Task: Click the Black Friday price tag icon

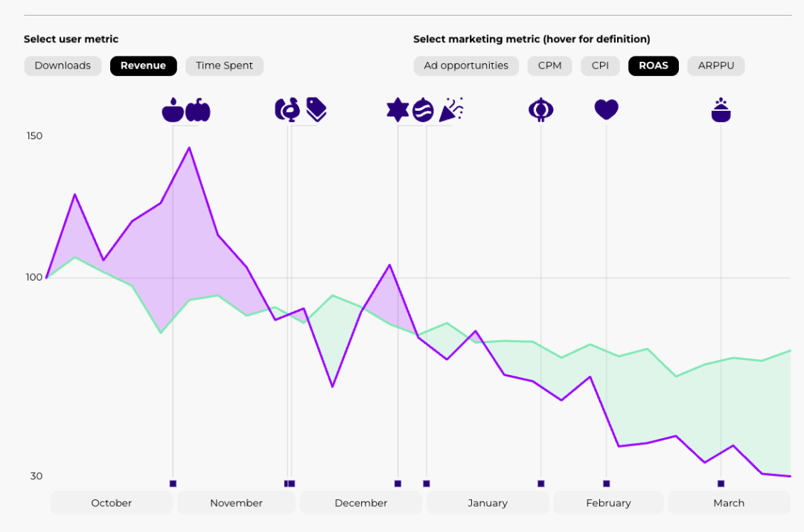Action: [x=316, y=109]
